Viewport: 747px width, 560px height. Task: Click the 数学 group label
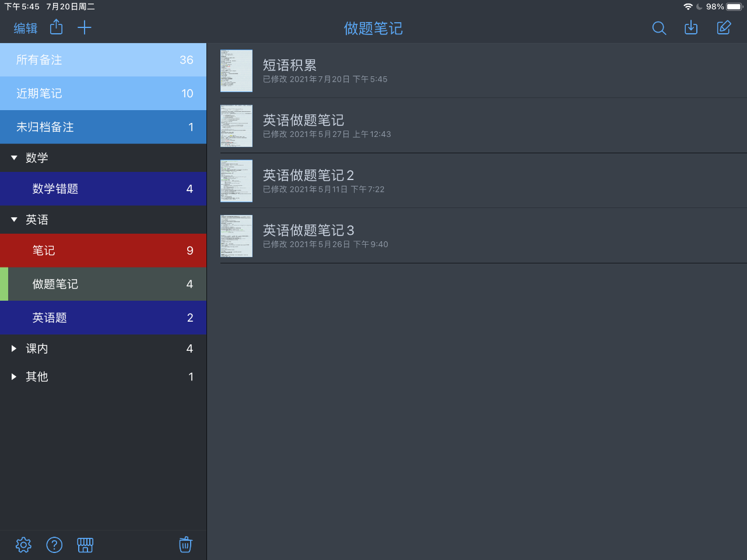click(x=37, y=158)
